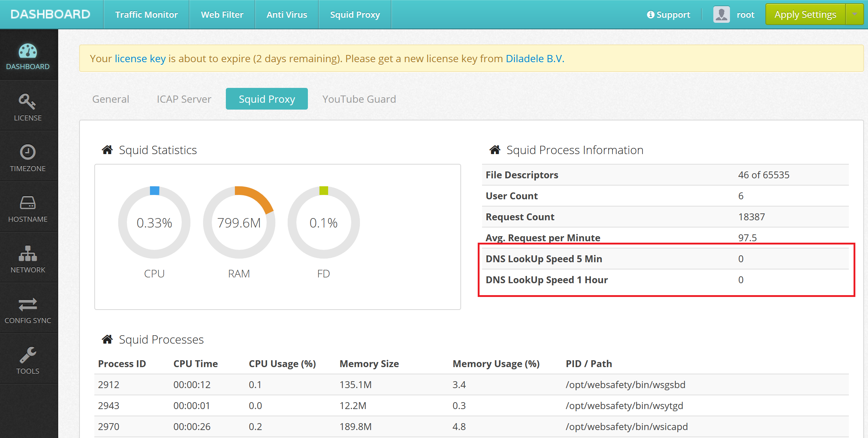Follow the license key link
Image resolution: width=868 pixels, height=438 pixels.
pyautogui.click(x=140, y=58)
